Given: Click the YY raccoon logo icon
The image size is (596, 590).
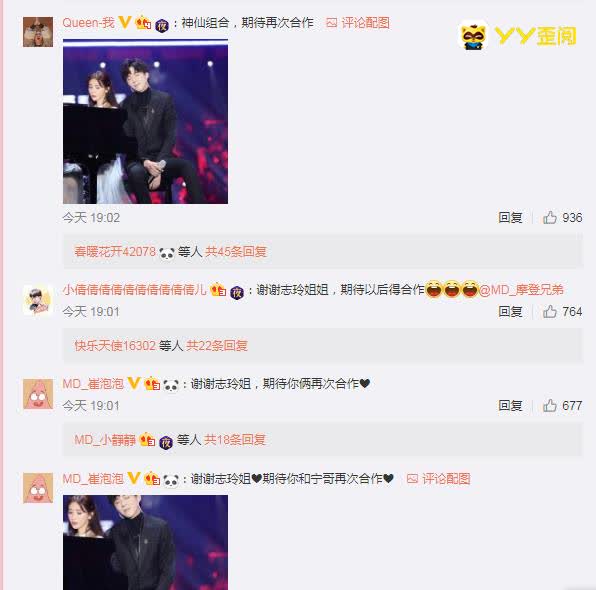Looking at the screenshot, I should click(473, 36).
